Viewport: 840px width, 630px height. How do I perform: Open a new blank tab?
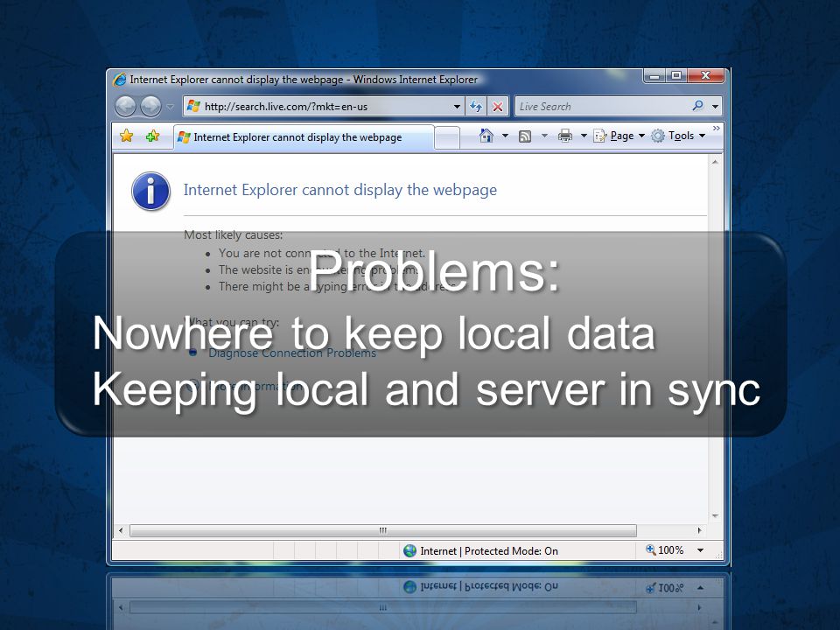coord(447,137)
